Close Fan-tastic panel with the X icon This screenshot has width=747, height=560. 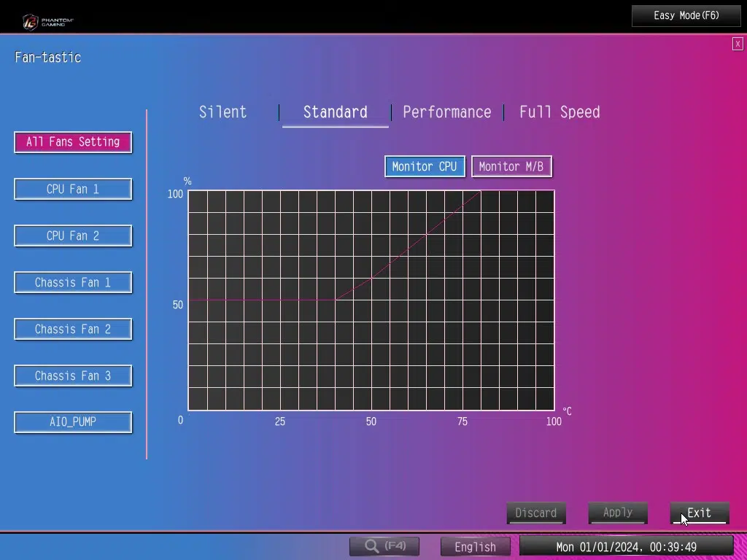[x=738, y=44]
